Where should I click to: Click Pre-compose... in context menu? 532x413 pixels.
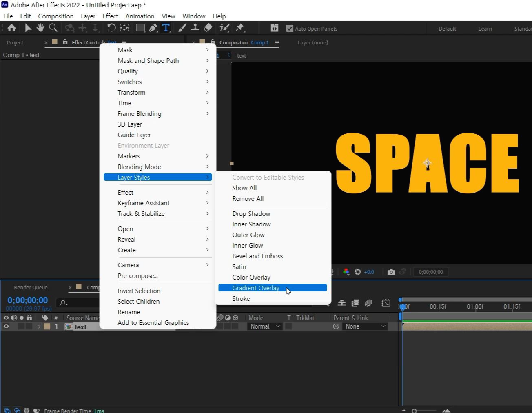(x=158, y=275)
